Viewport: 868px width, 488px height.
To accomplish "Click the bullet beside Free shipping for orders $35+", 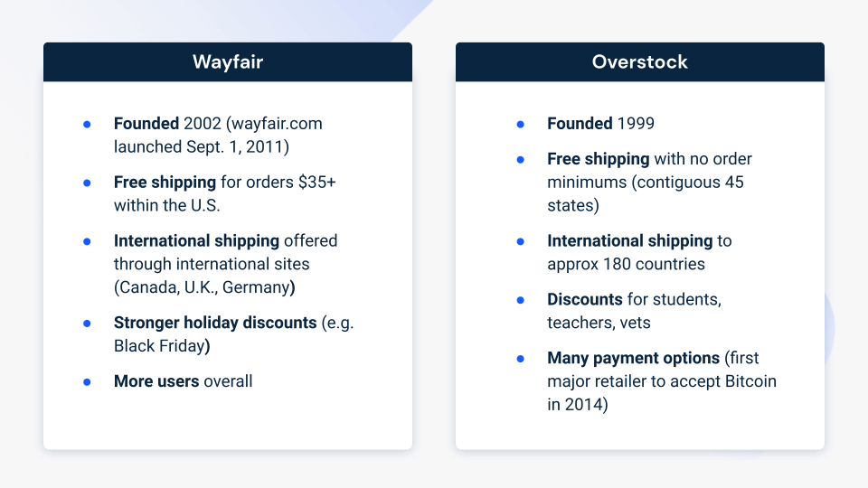I will [87, 183].
